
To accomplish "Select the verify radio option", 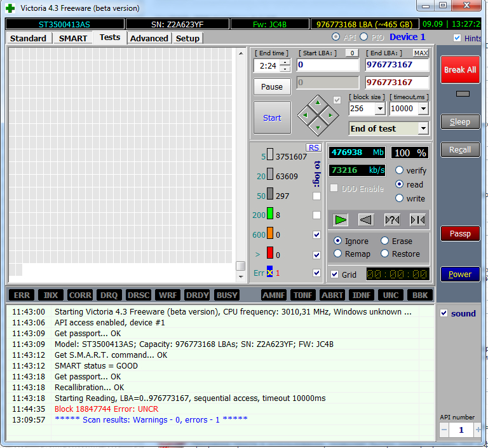I will pos(399,170).
